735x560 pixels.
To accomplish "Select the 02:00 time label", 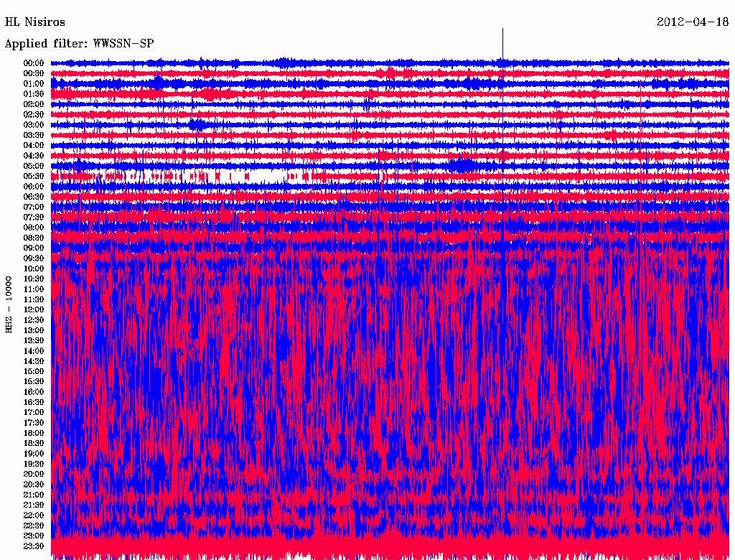I will (33, 104).
